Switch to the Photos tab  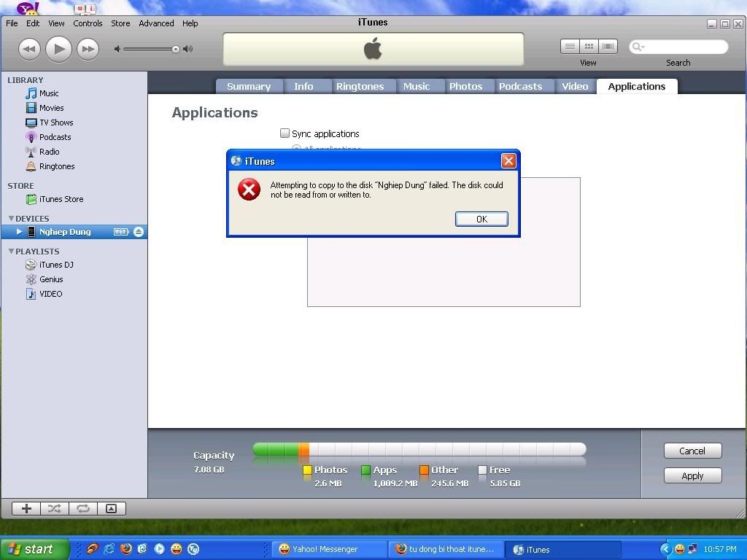466,87
